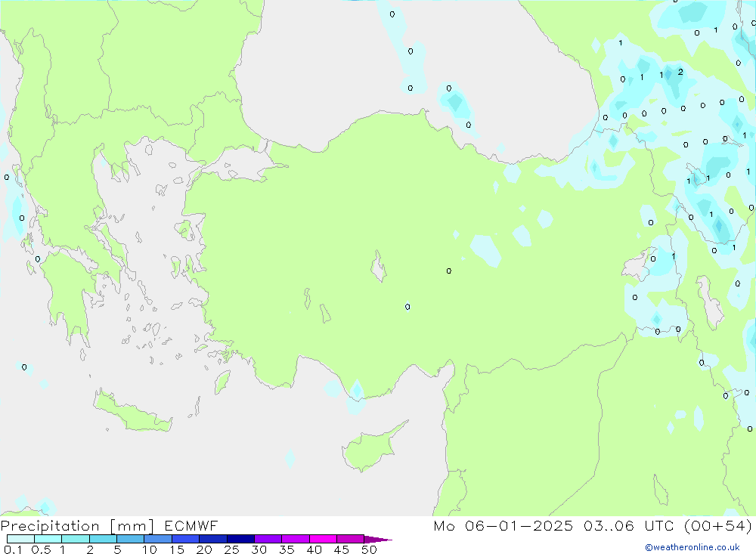Open the weatheronline.co.uk copyright link
The image size is (756, 554).
(x=692, y=547)
